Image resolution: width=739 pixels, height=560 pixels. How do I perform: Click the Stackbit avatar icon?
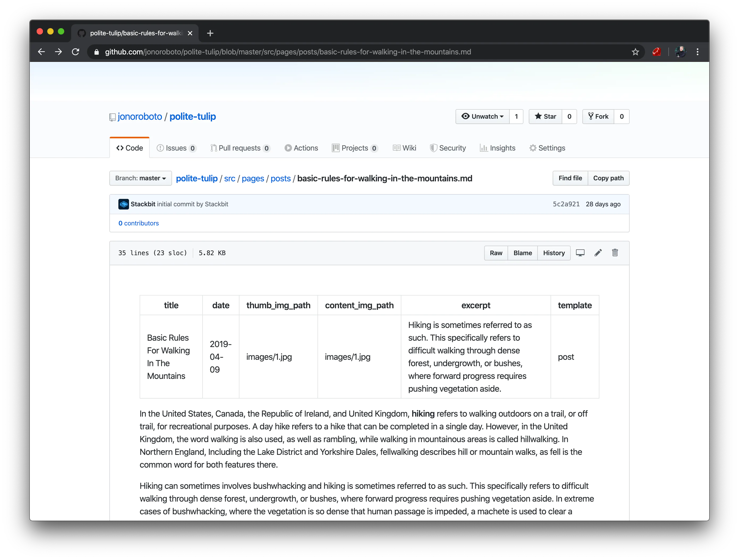pos(124,204)
